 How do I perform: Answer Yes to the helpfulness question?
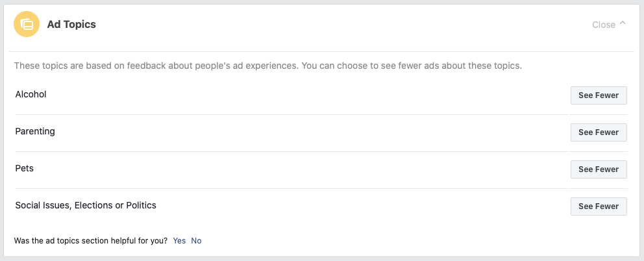coord(179,241)
